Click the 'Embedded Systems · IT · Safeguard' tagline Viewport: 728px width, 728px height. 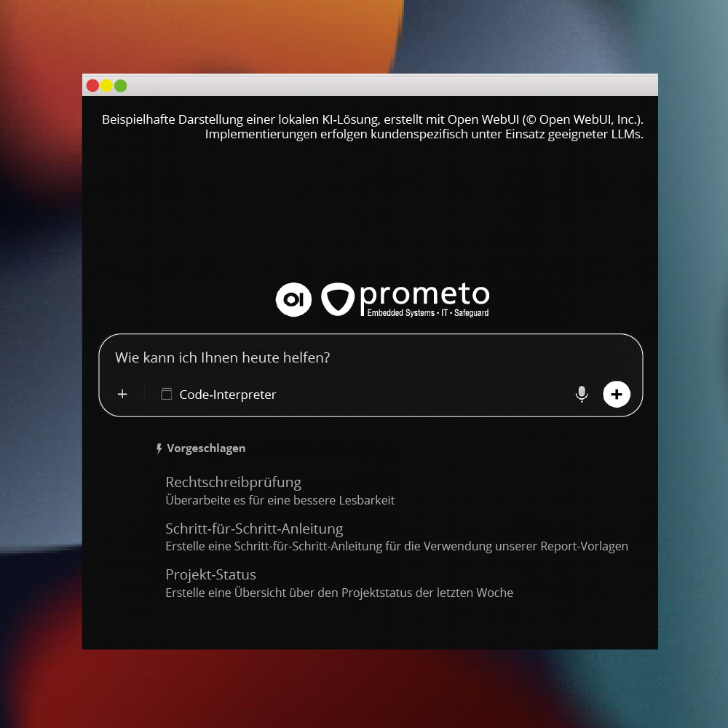[427, 312]
